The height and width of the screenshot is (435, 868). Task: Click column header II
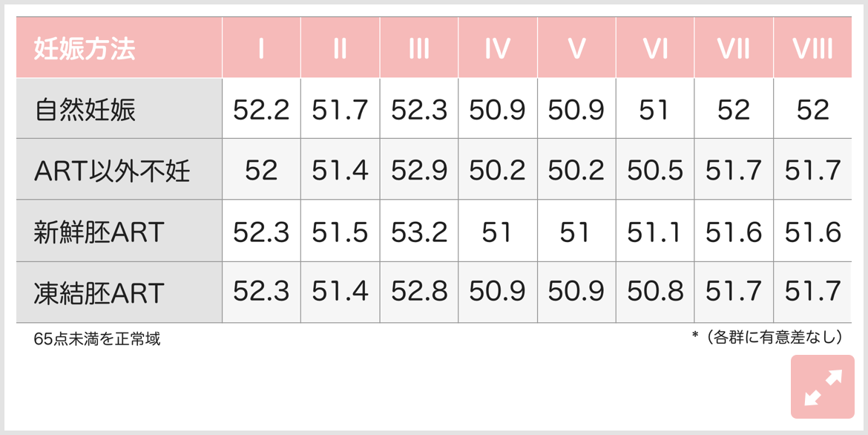[340, 49]
